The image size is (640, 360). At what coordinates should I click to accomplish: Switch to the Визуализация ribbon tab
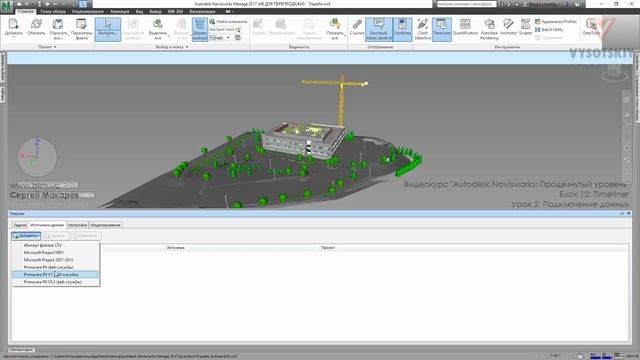click(x=202, y=12)
